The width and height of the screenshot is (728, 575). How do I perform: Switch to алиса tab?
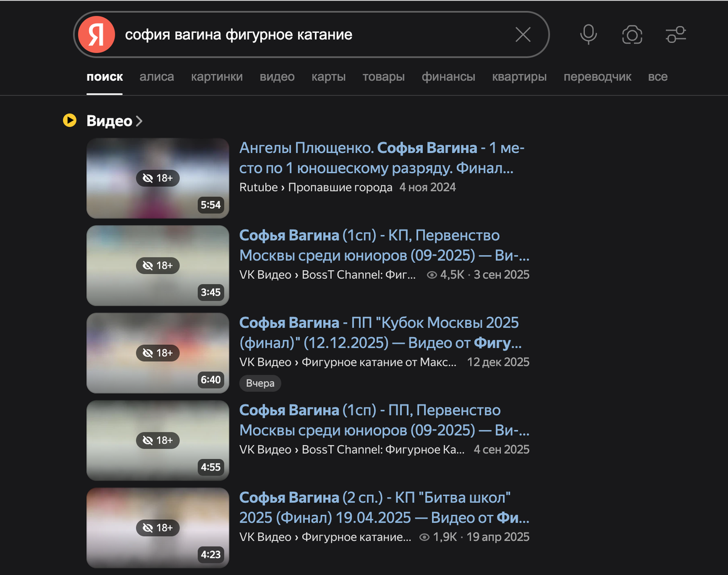coord(157,77)
